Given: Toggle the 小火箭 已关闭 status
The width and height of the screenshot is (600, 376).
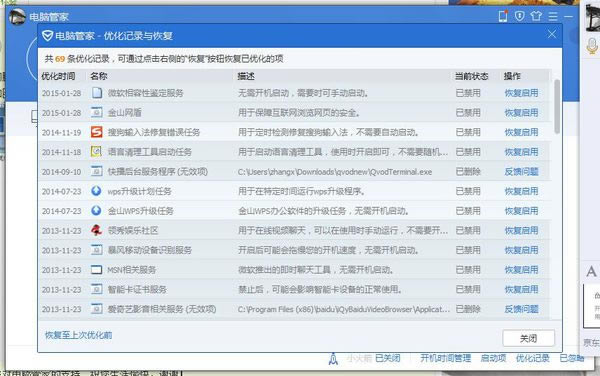Looking at the screenshot, I should pos(387,358).
